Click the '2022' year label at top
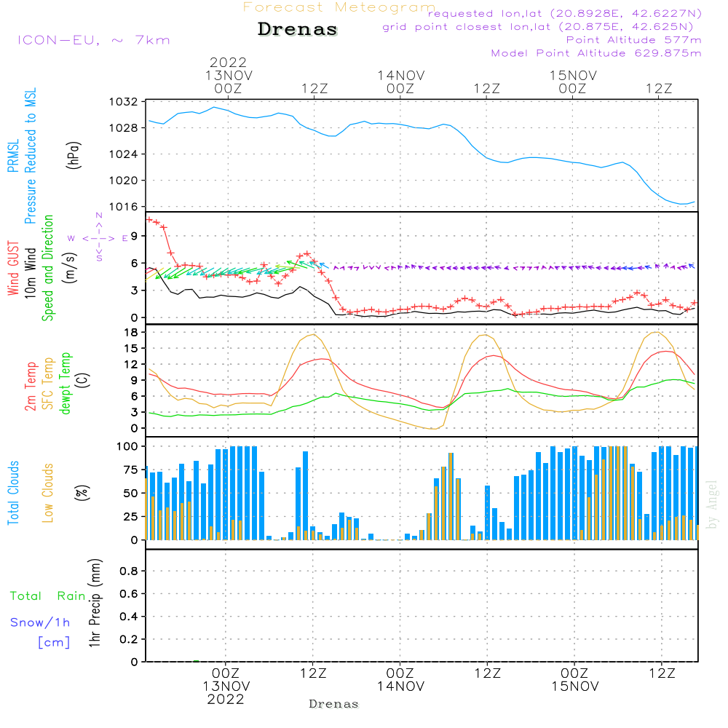The height and width of the screenshot is (728, 728). point(228,62)
